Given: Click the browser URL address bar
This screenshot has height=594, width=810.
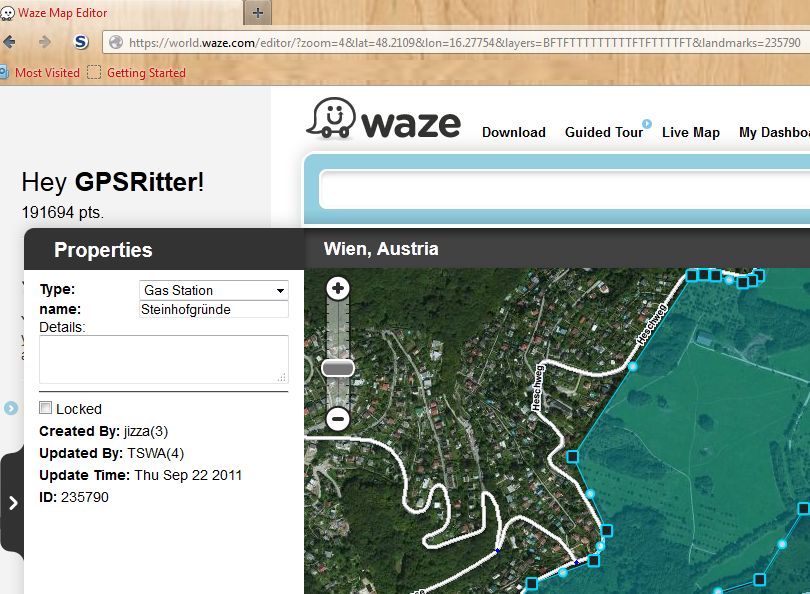Looking at the screenshot, I should click(460, 43).
